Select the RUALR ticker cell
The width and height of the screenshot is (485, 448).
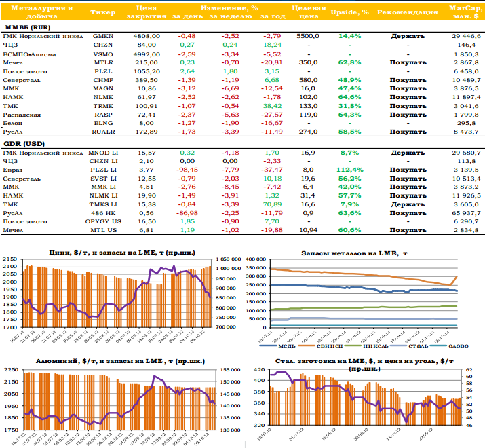coord(103,132)
